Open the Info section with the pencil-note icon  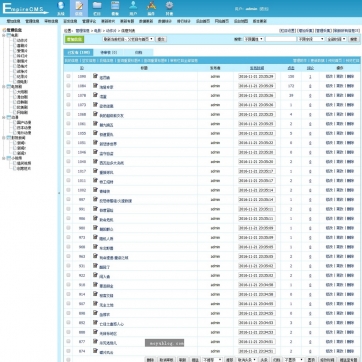click(x=79, y=9)
